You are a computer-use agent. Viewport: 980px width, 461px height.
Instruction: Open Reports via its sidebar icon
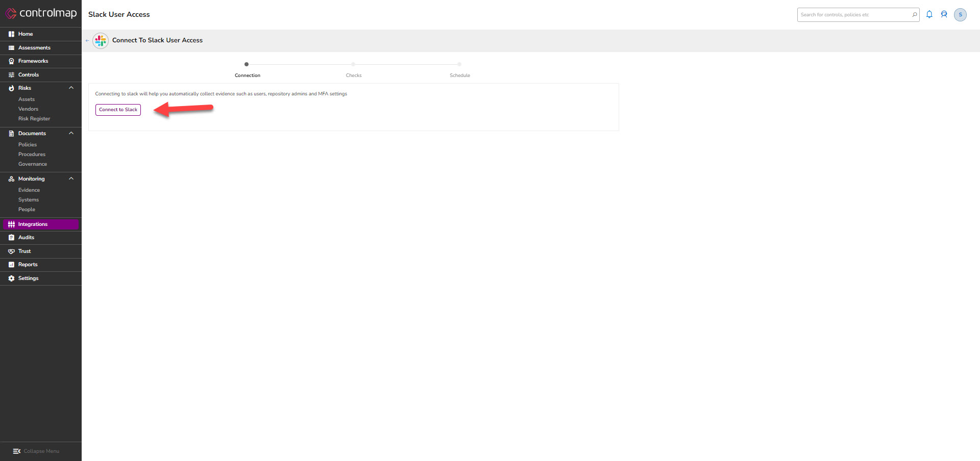pos(11,264)
